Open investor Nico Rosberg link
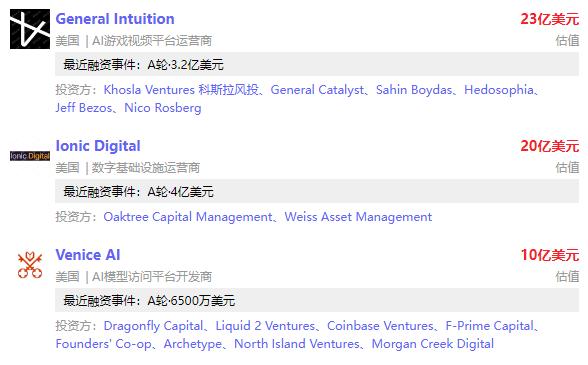588x365 pixels. 163,108
